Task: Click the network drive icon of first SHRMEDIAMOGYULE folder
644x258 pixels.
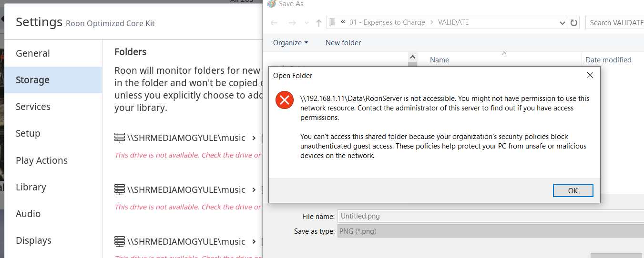Action: (120, 138)
